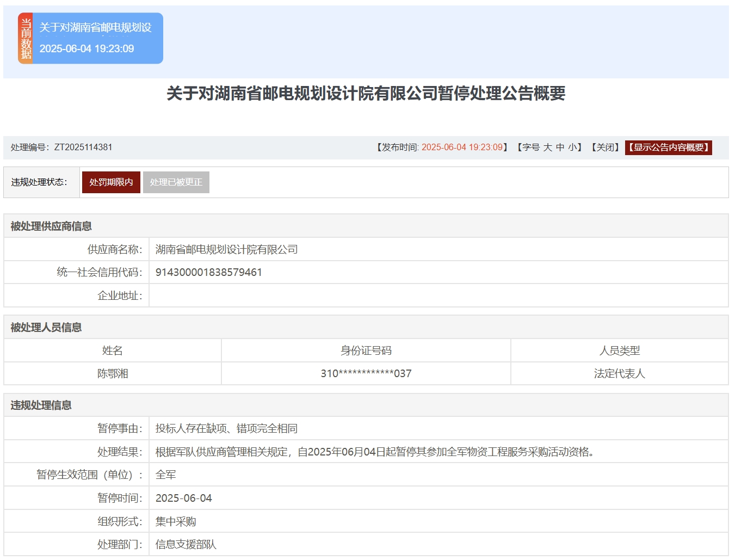Click the orange 当前数据 label strip
This screenshot has height=560, width=735.
coord(26,38)
